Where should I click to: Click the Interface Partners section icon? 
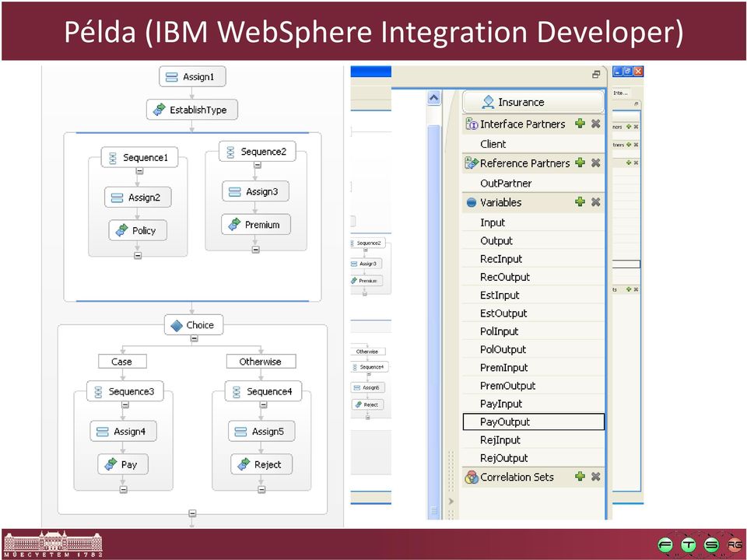pyautogui.click(x=472, y=124)
